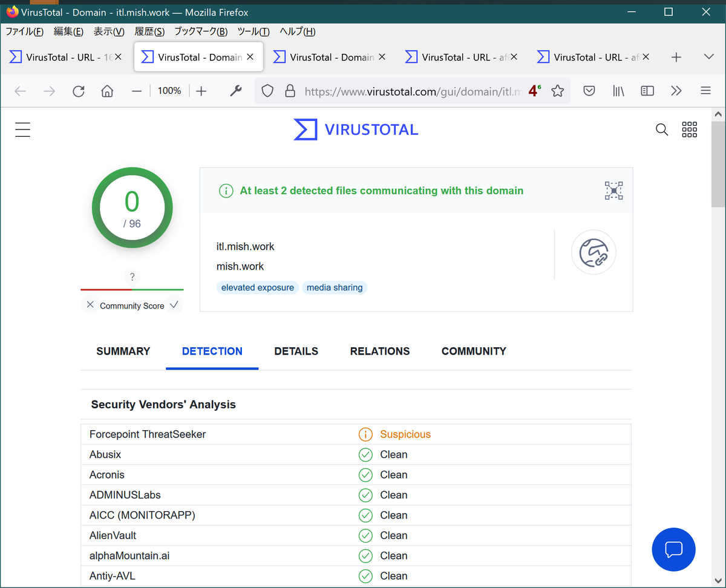Click the Clean checkmark for AlienVault

[x=365, y=535]
